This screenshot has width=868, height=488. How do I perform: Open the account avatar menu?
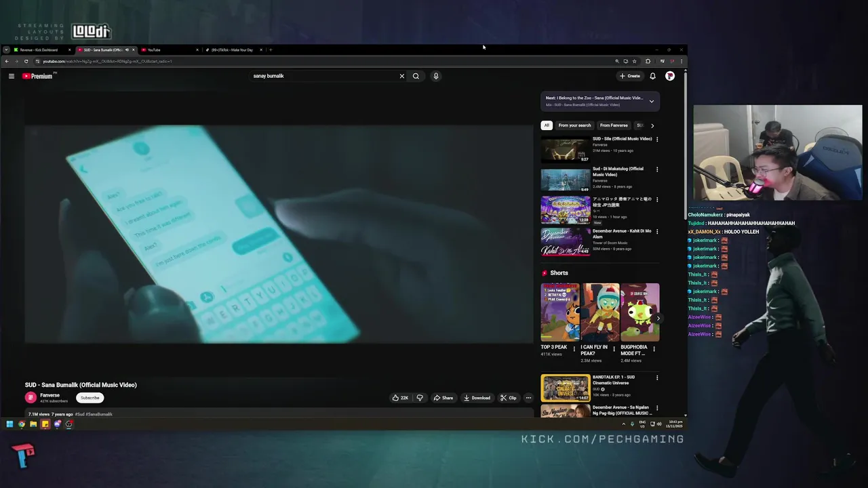pyautogui.click(x=670, y=76)
